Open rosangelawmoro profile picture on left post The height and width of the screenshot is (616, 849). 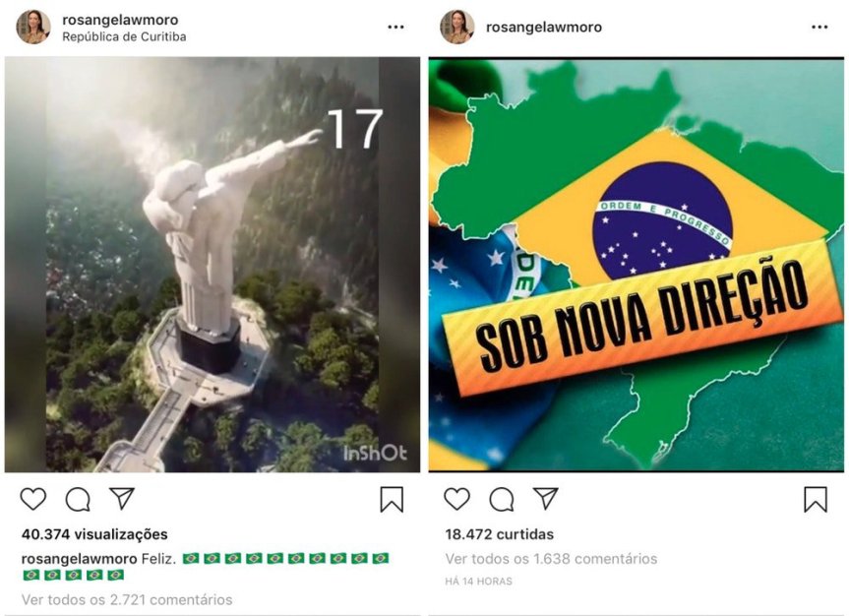(x=33, y=27)
